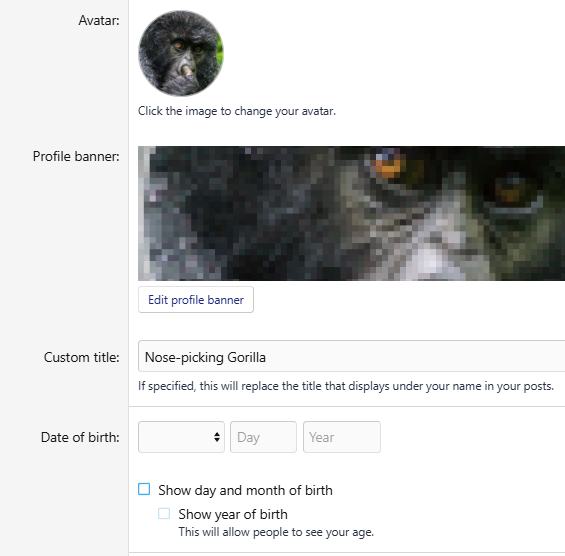The image size is (565, 556).
Task: Click the Custom title help text below the field
Action: (x=346, y=386)
